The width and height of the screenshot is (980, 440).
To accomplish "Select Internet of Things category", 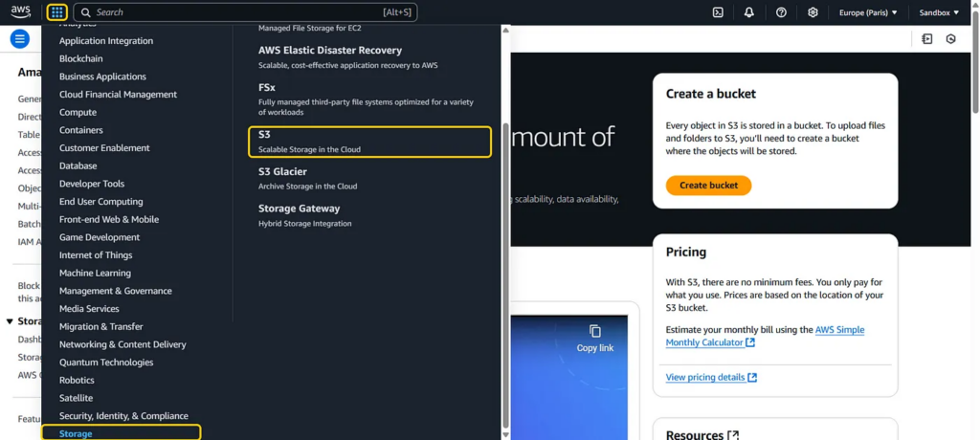I will click(x=96, y=255).
